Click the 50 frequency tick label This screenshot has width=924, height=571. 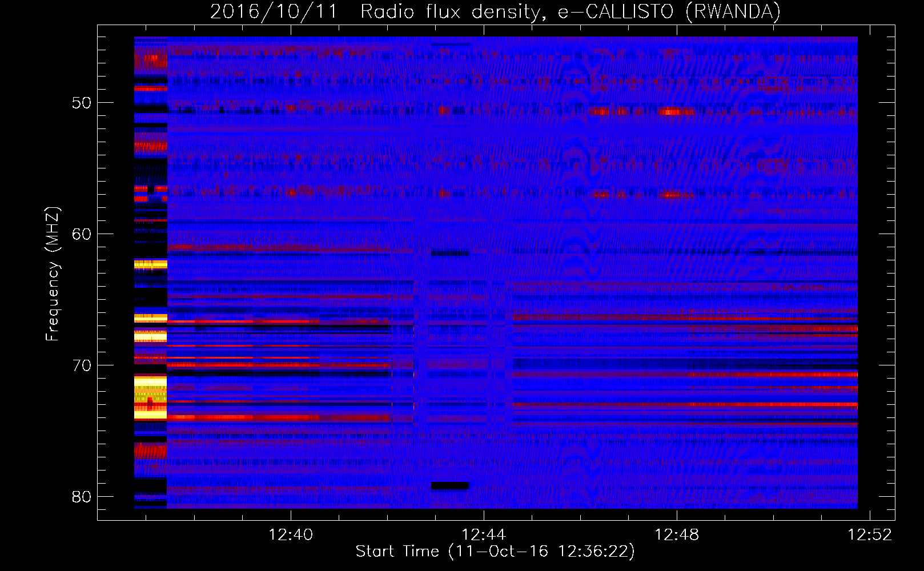coord(82,103)
